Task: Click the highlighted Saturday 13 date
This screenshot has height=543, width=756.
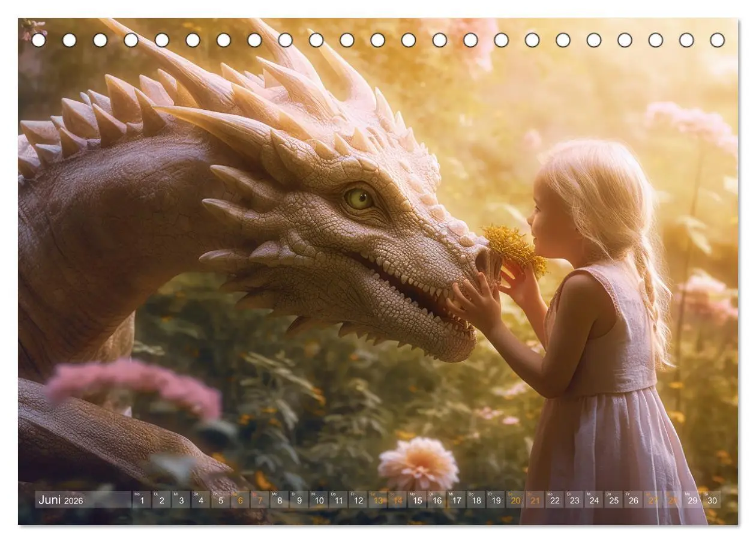Action: 378,500
